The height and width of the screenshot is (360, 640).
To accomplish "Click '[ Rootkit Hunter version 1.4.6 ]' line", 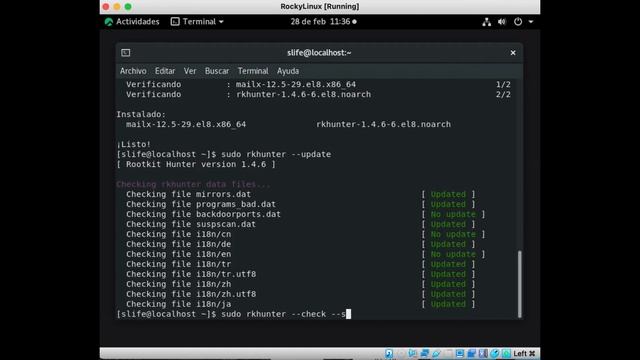I will point(196,164).
